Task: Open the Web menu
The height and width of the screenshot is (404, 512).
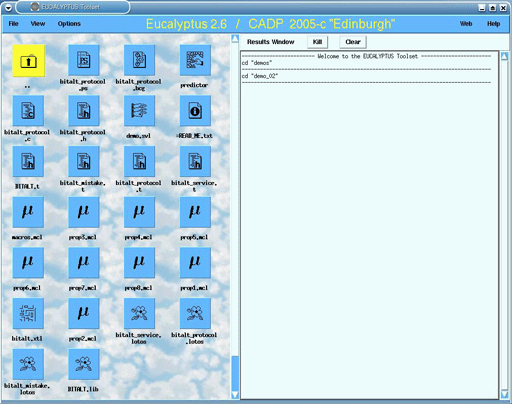Action: [x=466, y=24]
